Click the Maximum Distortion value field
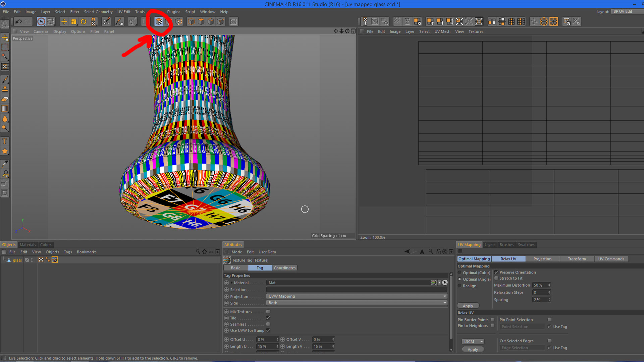 [x=540, y=285]
